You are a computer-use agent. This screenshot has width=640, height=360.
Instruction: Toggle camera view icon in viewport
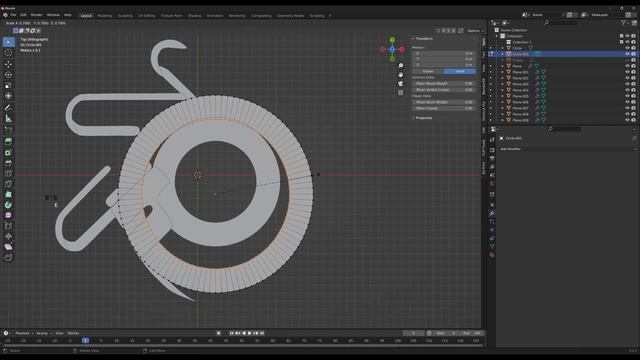[401, 84]
